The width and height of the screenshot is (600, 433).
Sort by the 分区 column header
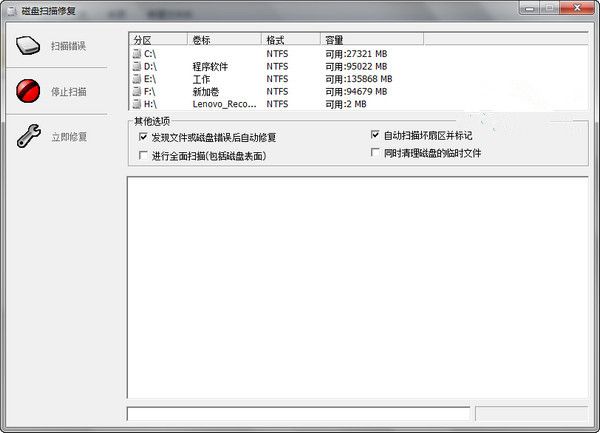[x=158, y=39]
